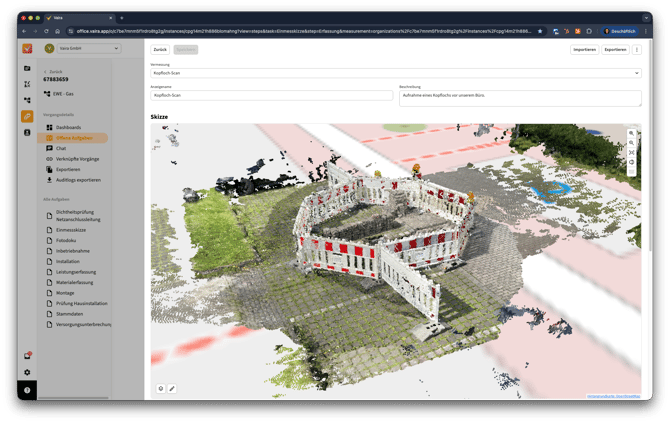Click the help question mark icon
Image resolution: width=670 pixels, height=423 pixels.
tap(27, 390)
